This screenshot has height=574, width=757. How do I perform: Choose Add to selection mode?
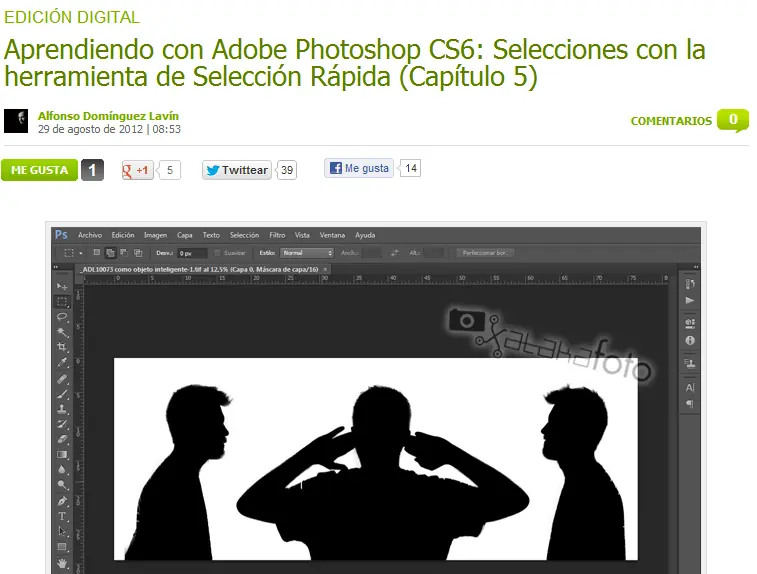click(110, 252)
